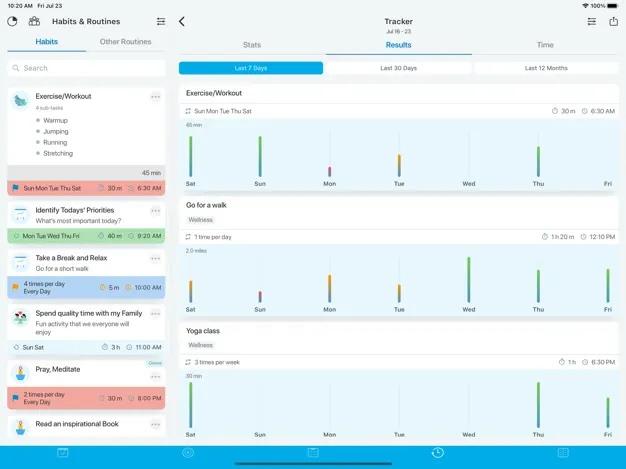
Task: Click the Spend quality time with Family icon
Action: (20, 318)
